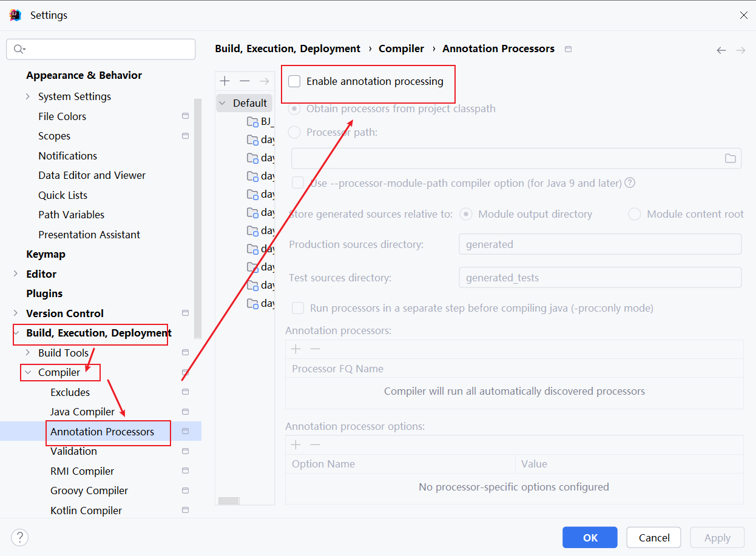Click the OK button
Image resolution: width=756 pixels, height=556 pixels.
pyautogui.click(x=590, y=537)
